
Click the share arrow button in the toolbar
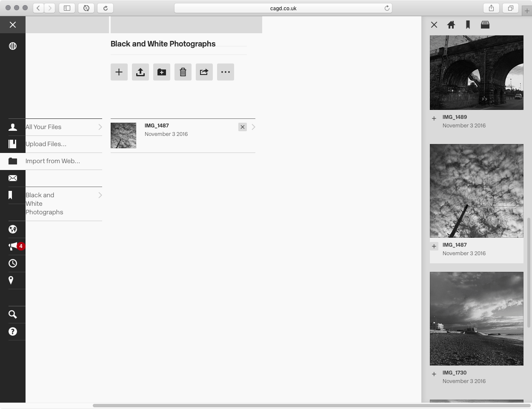(204, 72)
